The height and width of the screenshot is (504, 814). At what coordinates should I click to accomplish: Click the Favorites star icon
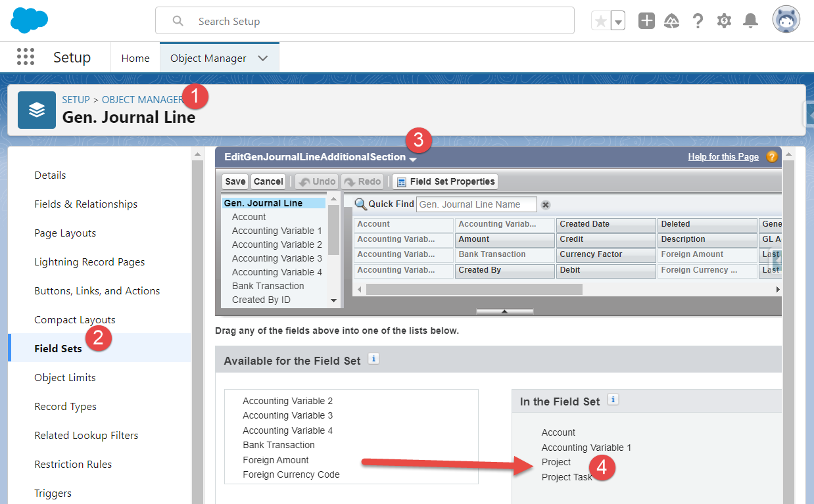601,21
